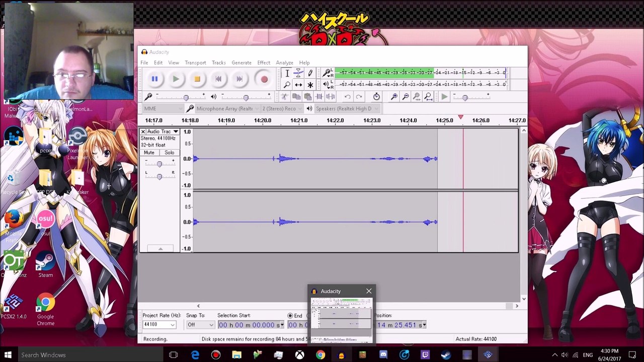Click the Redo arrow icon
644x362 pixels.
pyautogui.click(x=359, y=97)
